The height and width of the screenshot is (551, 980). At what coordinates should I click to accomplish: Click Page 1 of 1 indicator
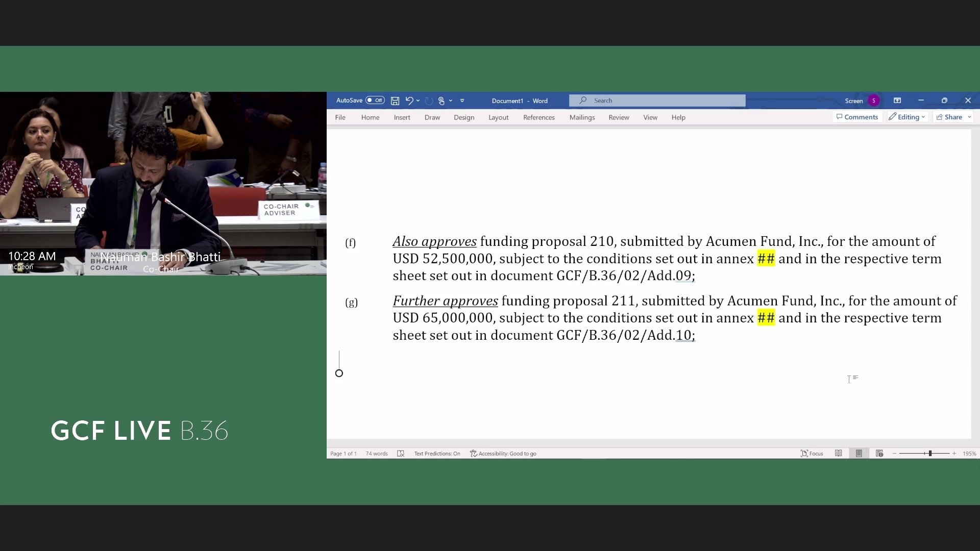[344, 454]
